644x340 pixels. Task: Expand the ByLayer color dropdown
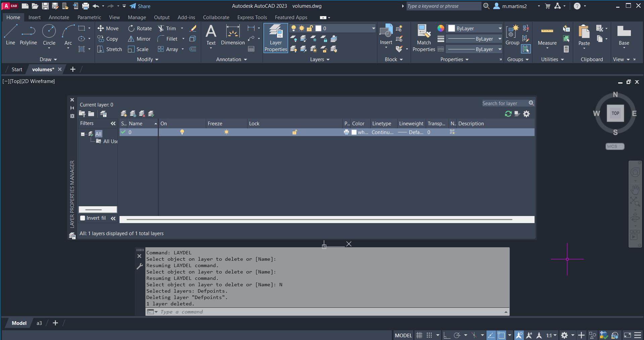500,29
